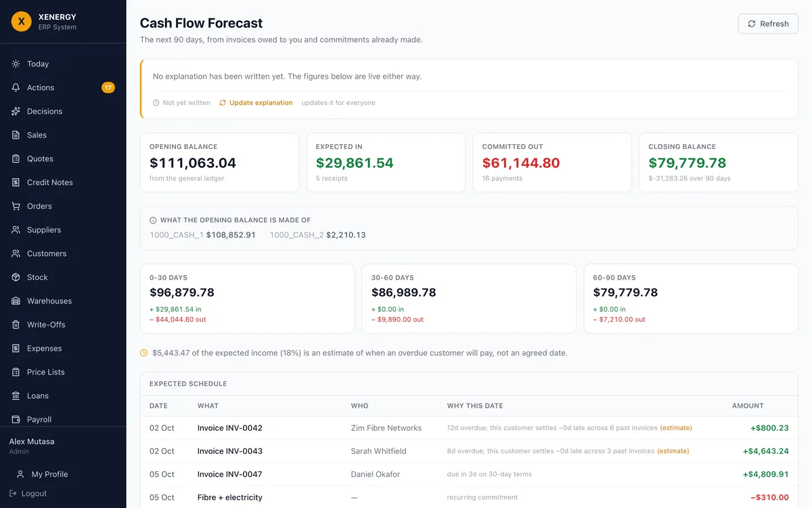Open the Today menu item
This screenshot has height=508, width=812.
(63, 64)
